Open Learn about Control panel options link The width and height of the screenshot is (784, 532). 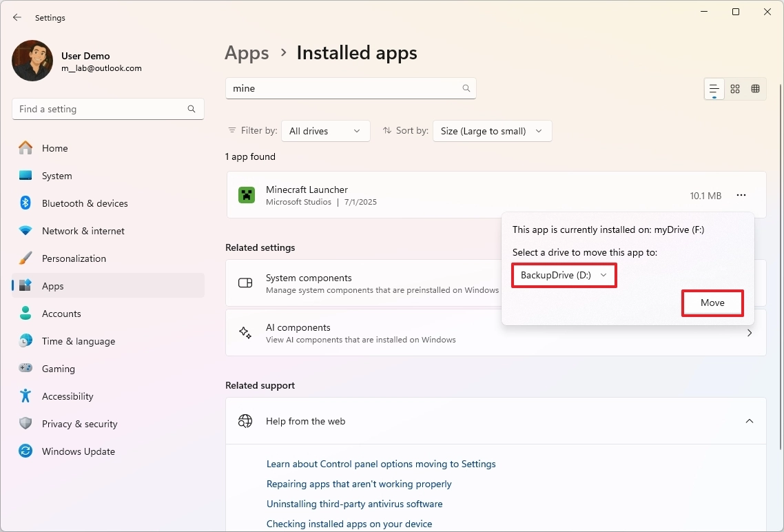[x=381, y=464]
